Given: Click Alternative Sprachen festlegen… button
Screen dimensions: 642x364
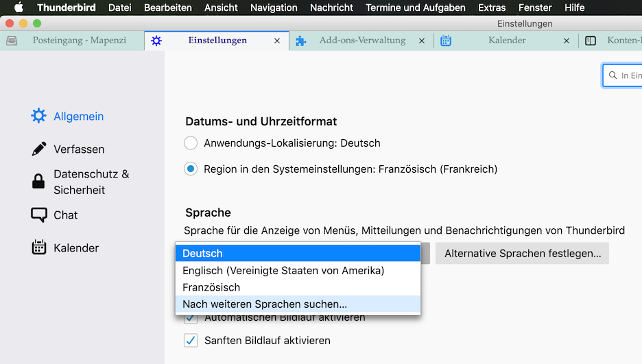Looking at the screenshot, I should coord(522,253).
